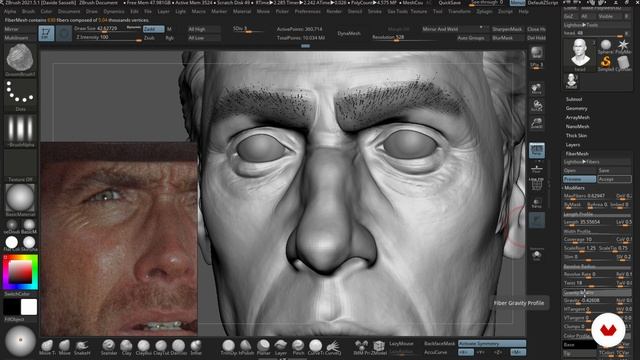640x360 pixels.
Task: Open the Help menu
Action: [523, 11]
